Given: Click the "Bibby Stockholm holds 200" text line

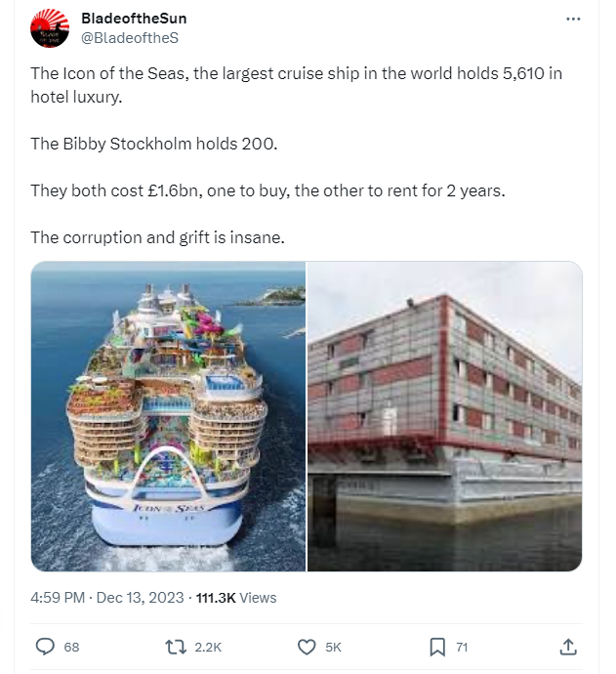Looking at the screenshot, I should pyautogui.click(x=153, y=144).
